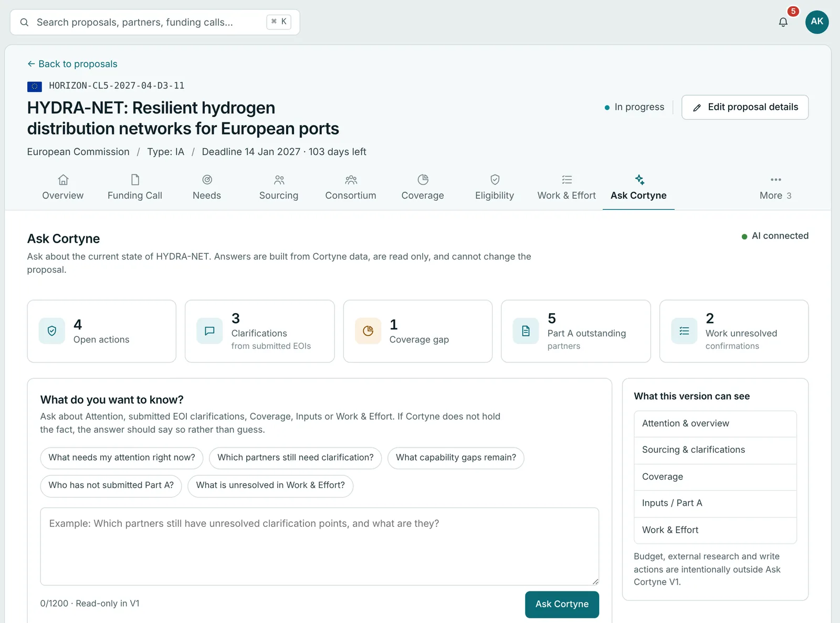Viewport: 840px width, 623px height.
Task: Click the Overview house icon
Action: pyautogui.click(x=63, y=180)
